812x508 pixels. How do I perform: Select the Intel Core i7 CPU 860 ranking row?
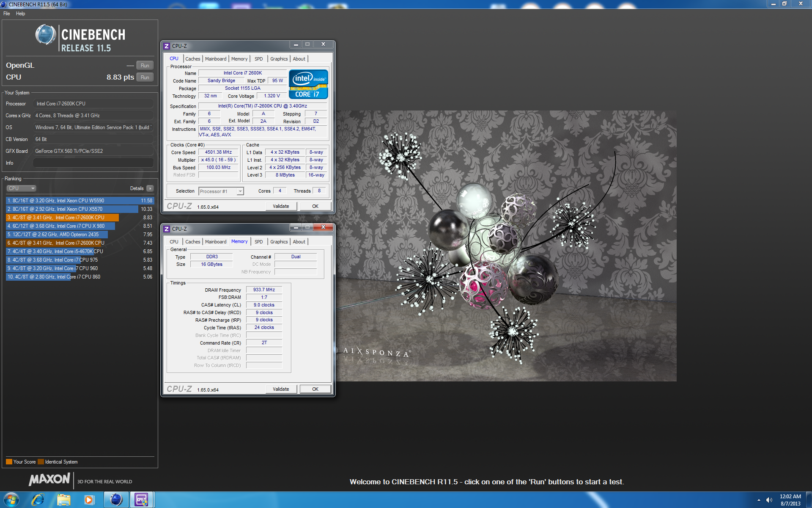pyautogui.click(x=80, y=277)
